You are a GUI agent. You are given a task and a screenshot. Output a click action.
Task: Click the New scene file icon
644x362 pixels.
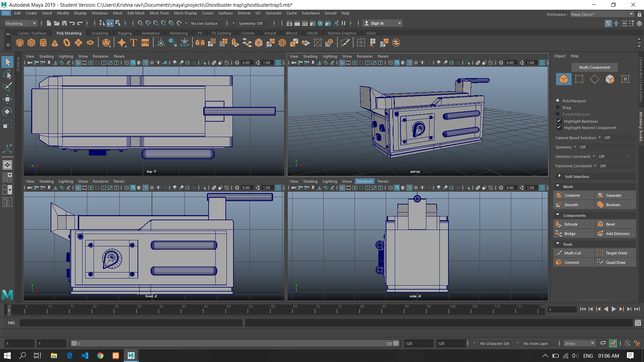[49, 23]
